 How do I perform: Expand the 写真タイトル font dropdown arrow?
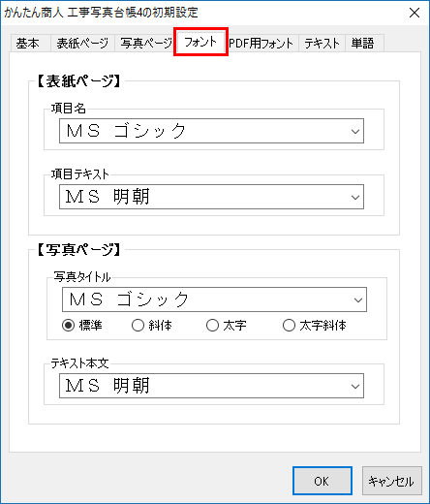358,299
